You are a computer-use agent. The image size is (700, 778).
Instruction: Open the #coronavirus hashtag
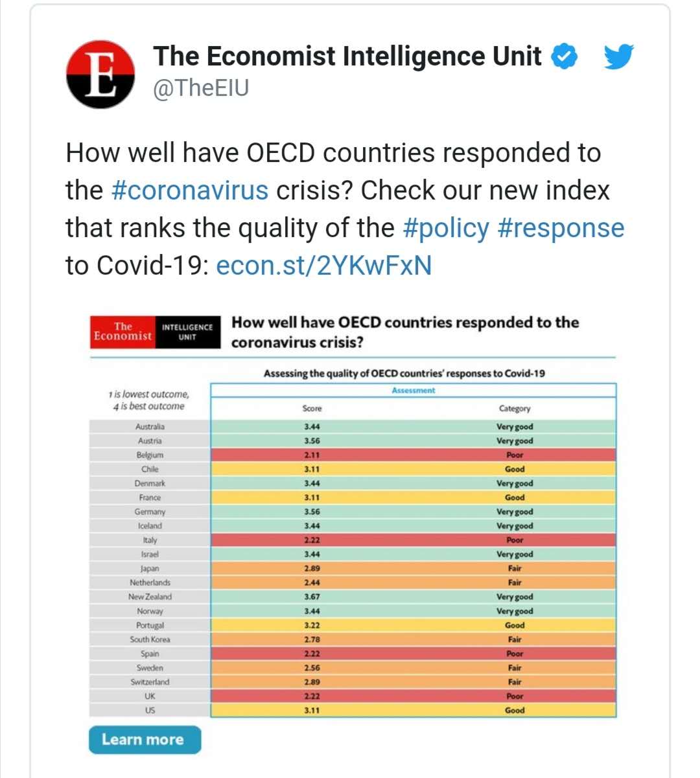[189, 190]
